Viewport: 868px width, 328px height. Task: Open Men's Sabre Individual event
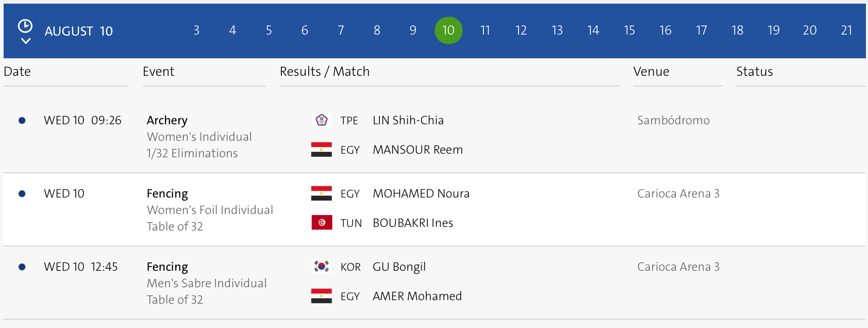(207, 283)
